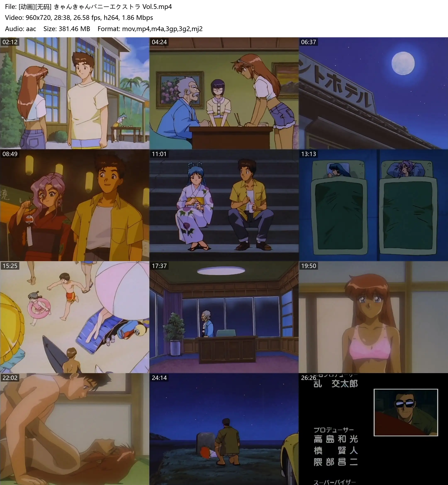
Task: Open the night sky frame at 24:14
Action: (x=224, y=429)
